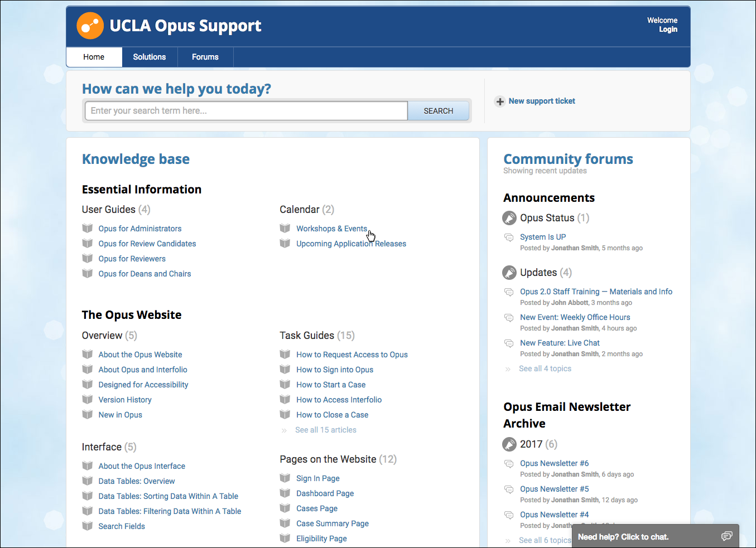Open the Opus Newsletter #4 topic

pos(555,515)
